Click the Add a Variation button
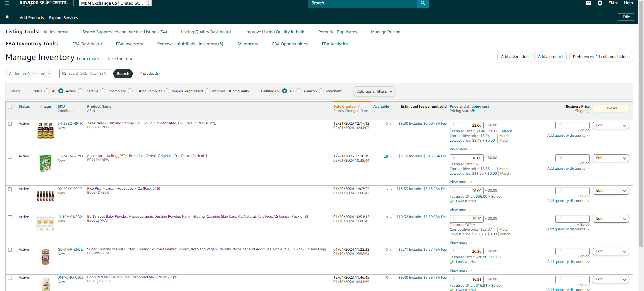This screenshot has width=644, height=291. tap(515, 57)
